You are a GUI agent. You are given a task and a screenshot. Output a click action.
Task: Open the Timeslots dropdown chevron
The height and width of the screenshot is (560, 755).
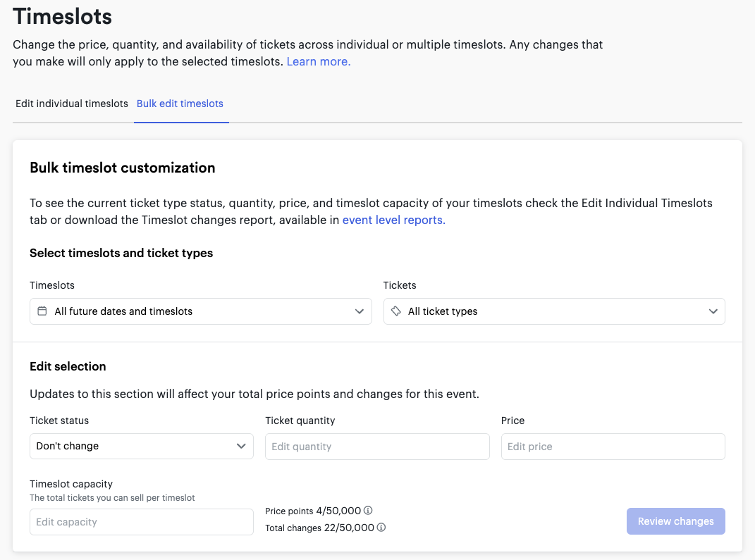pyautogui.click(x=360, y=311)
